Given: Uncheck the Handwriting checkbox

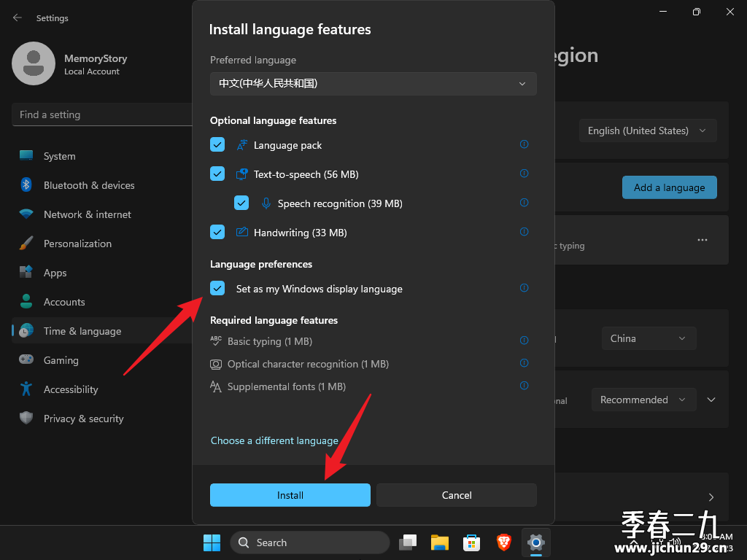Looking at the screenshot, I should (x=217, y=232).
